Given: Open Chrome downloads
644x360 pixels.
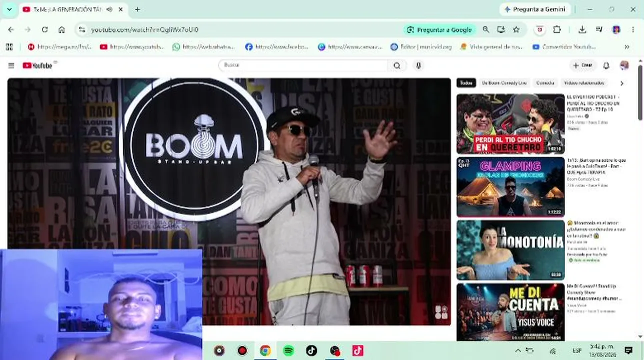Looking at the screenshot, I should [x=582, y=29].
